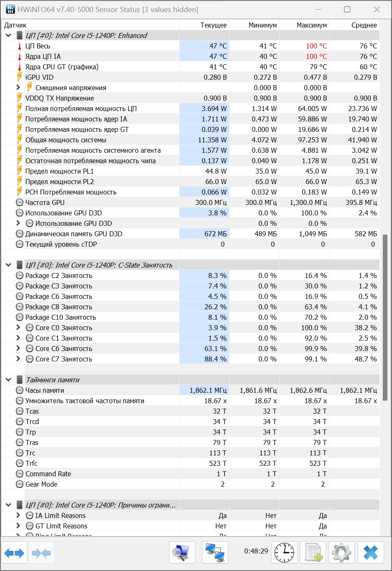Click chip icon of Enhanced sensor group
Image resolution: width=392 pixels, height=571 pixels.
(19, 35)
